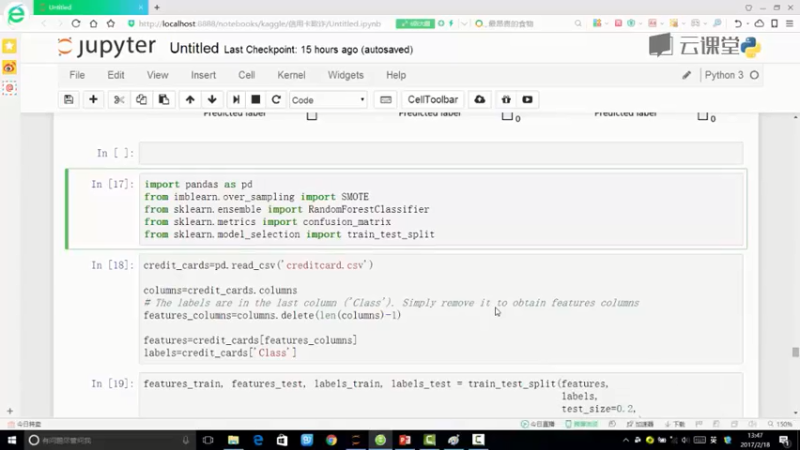The image size is (800, 450).
Task: Click the notebook vertical scrollbar thumb
Action: click(x=795, y=352)
